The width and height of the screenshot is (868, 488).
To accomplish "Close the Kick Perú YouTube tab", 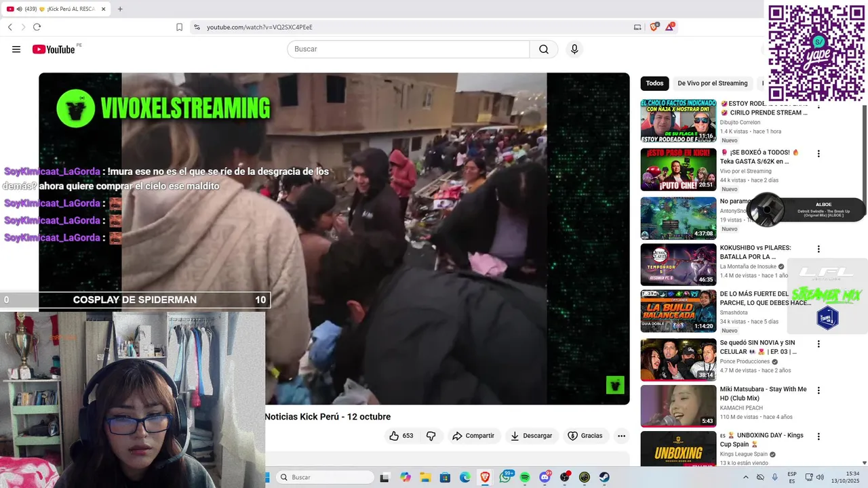I will coord(102,9).
